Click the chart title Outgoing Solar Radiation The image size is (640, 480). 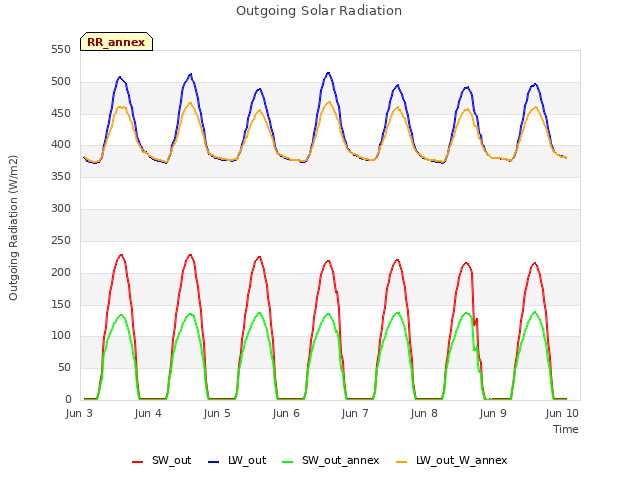tap(319, 11)
